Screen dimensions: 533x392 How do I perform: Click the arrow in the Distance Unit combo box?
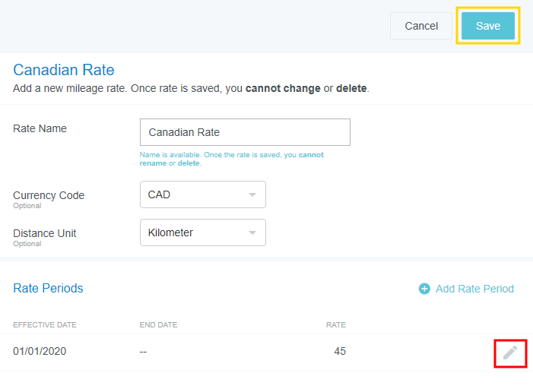tap(252, 233)
